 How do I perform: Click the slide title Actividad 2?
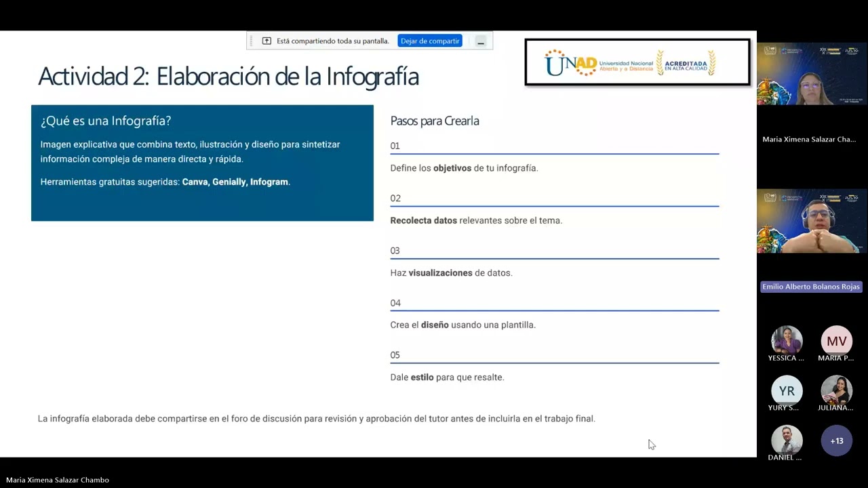point(229,76)
